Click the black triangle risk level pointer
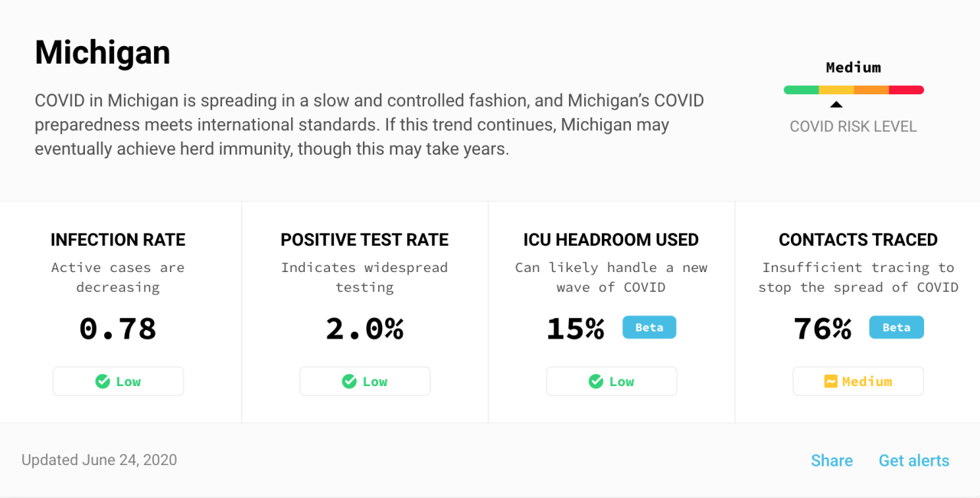The height and width of the screenshot is (498, 980). 836,104
